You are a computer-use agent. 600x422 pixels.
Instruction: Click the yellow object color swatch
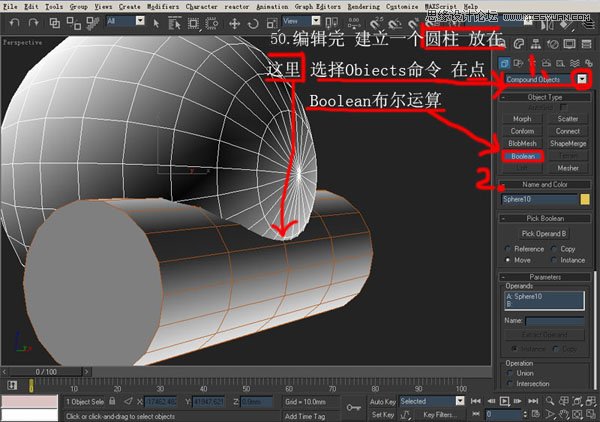point(585,199)
